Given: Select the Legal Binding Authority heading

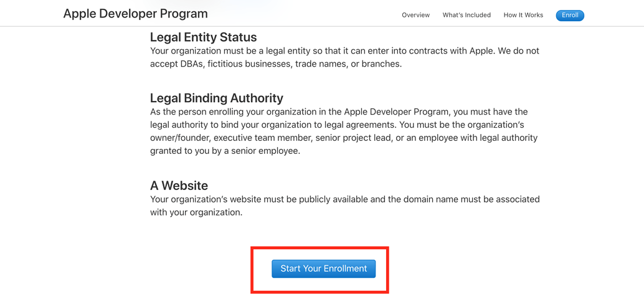Looking at the screenshot, I should 217,98.
